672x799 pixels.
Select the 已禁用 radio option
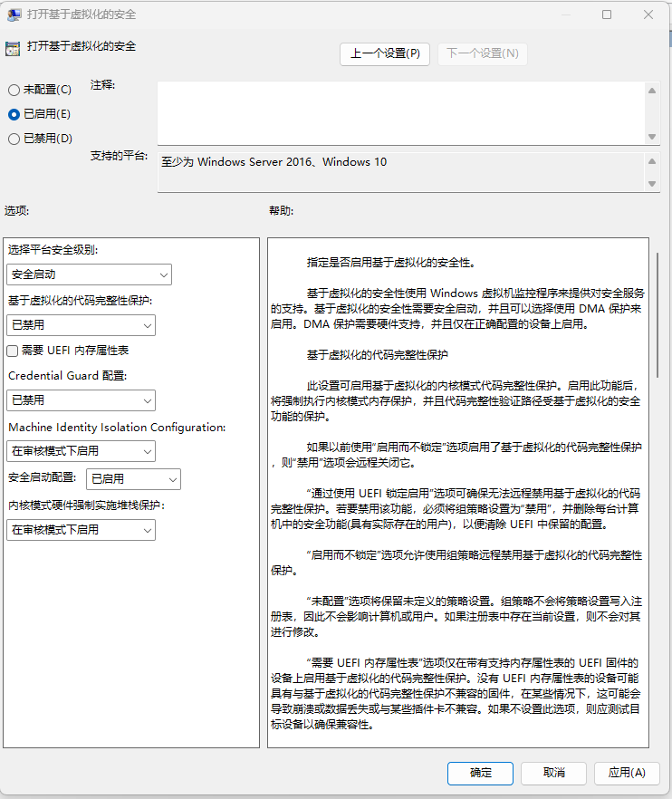[14, 139]
